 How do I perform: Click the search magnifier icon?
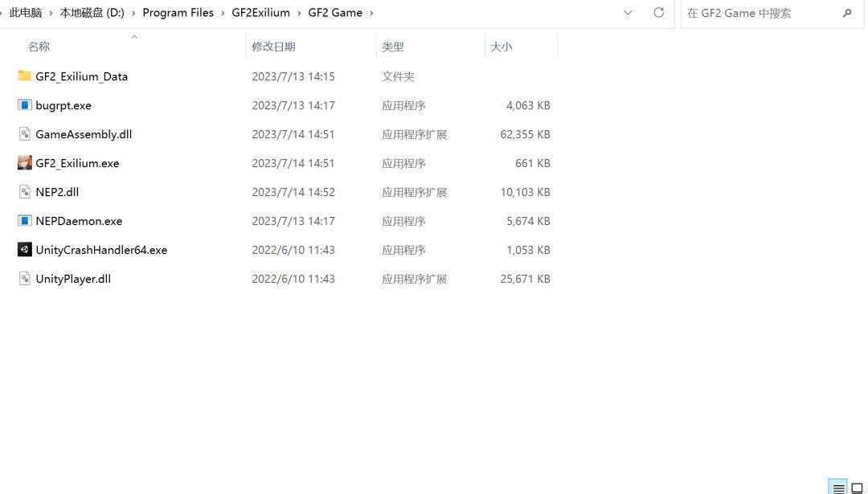click(847, 13)
